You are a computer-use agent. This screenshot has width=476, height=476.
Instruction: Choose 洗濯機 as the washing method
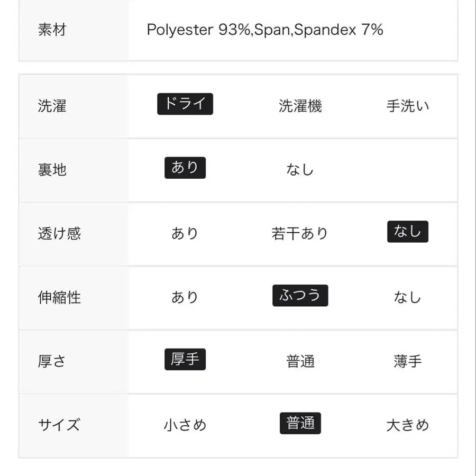(300, 106)
